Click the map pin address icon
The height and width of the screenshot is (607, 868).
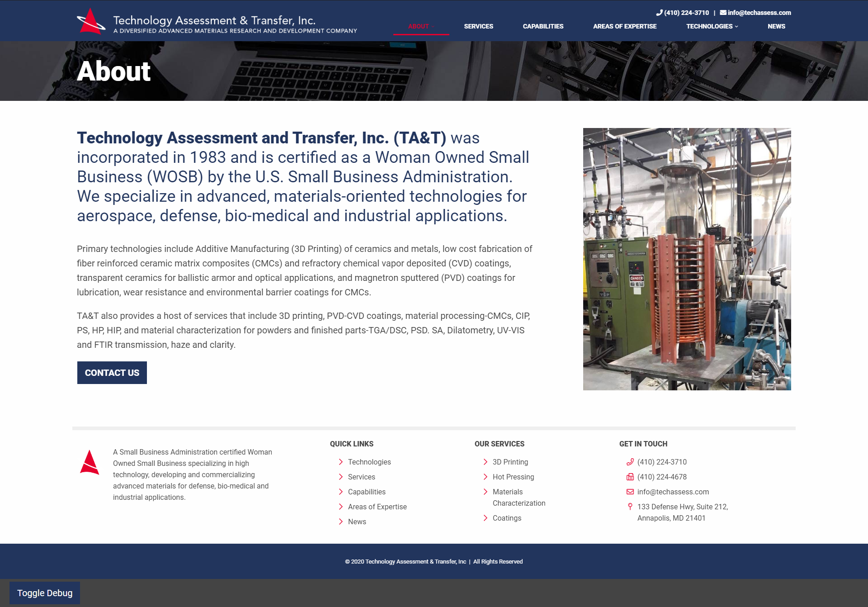pos(630,507)
